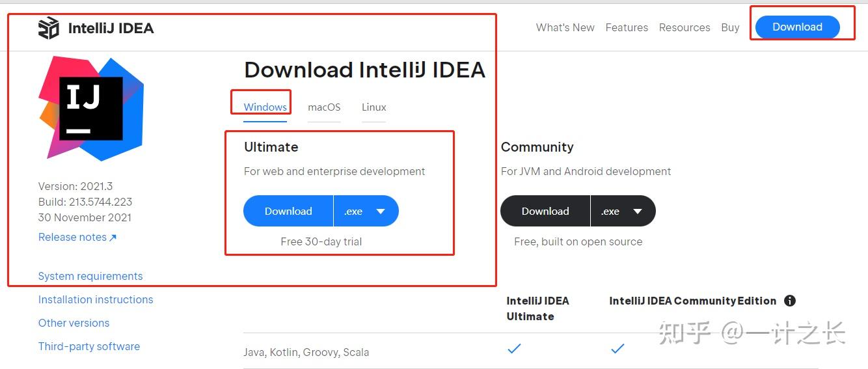Click the large IntelliJ IDEA product logo
The image size is (868, 369).
91,108
